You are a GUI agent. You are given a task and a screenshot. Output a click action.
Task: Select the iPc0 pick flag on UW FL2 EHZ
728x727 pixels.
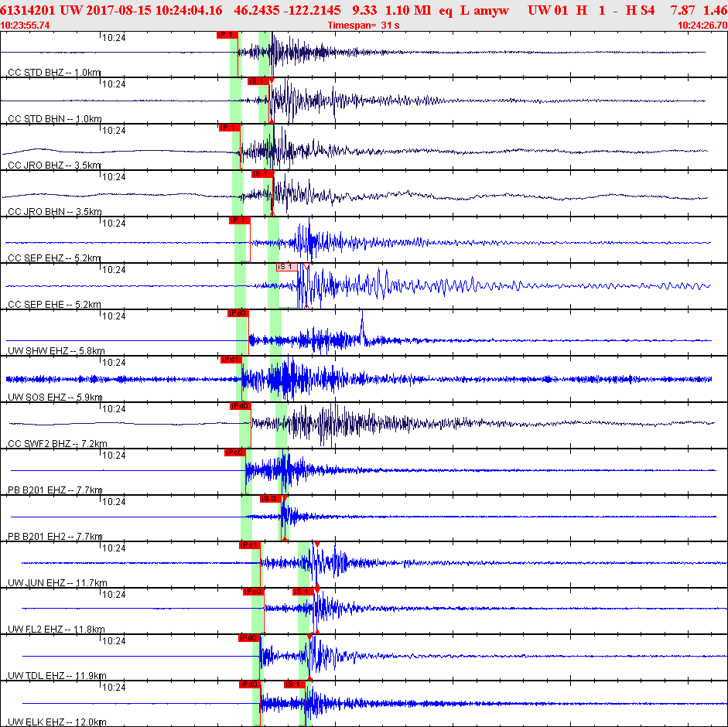coord(254,592)
